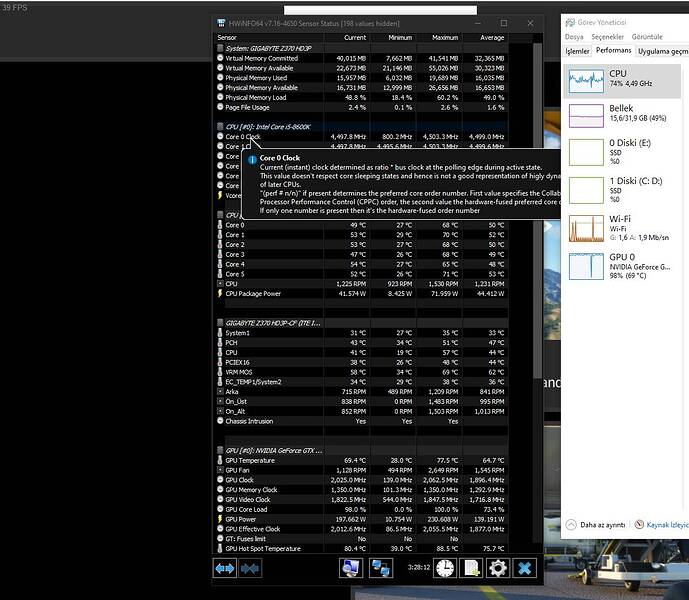Image resolution: width=689 pixels, height=600 pixels.
Task: Close sensors with the blue X toolbar icon
Action: click(x=525, y=568)
